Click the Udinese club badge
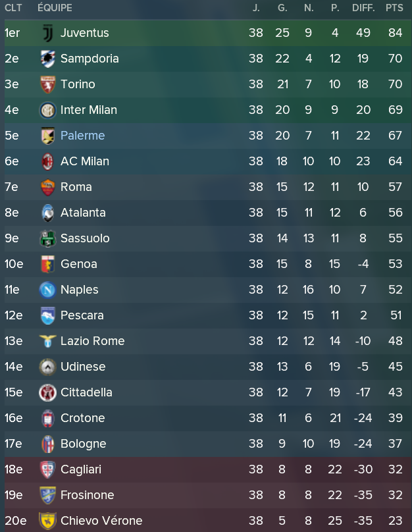Viewport: 412px width, 532px height. 48,367
